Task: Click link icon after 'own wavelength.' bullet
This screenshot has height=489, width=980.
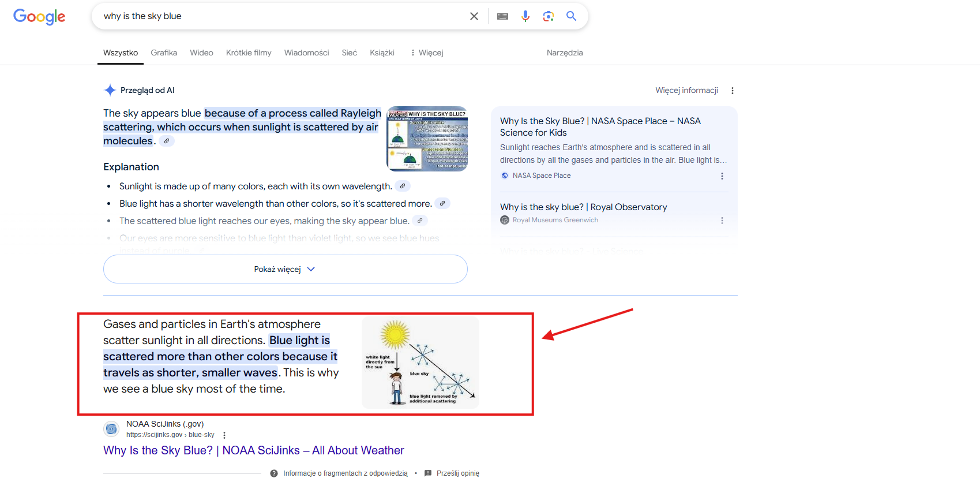Action: [x=403, y=186]
